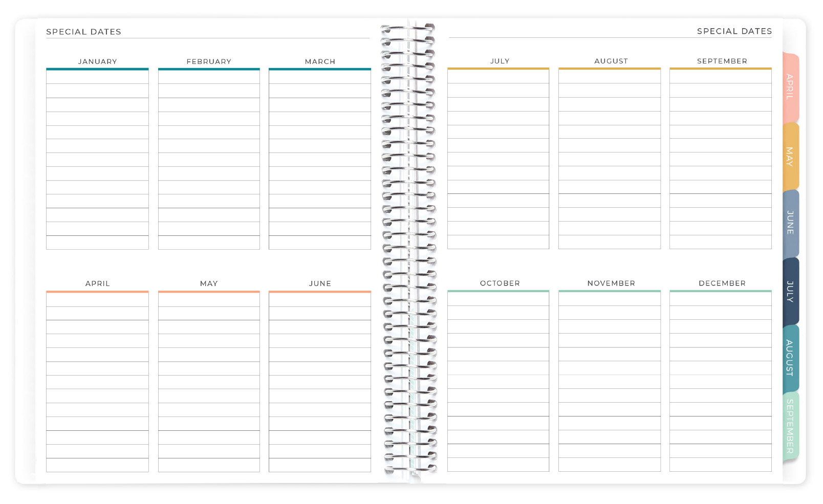Screen dimensions: 823x504
Task: Click the left SPECIAL DATES title
Action: 83,31
